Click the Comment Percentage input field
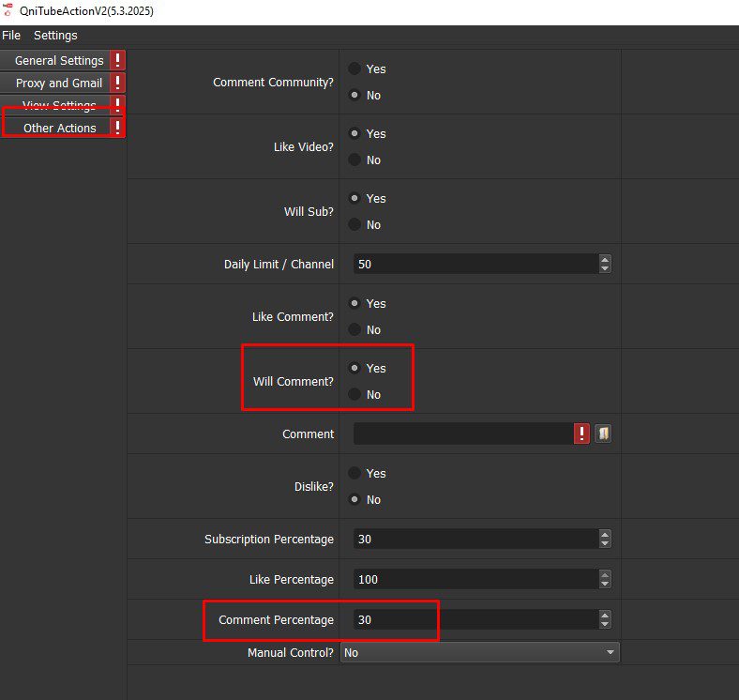739x700 pixels. [476, 619]
